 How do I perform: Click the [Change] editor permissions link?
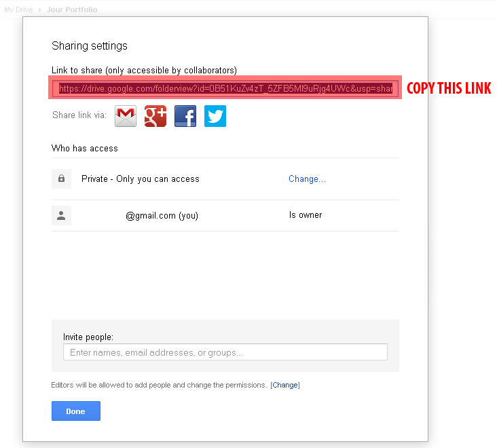click(x=285, y=385)
